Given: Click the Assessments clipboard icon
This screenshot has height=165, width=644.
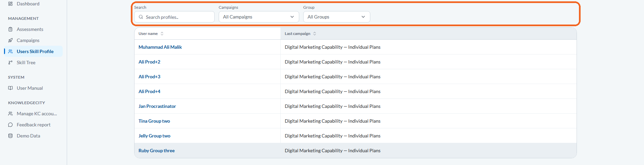Looking at the screenshot, I should click(10, 29).
